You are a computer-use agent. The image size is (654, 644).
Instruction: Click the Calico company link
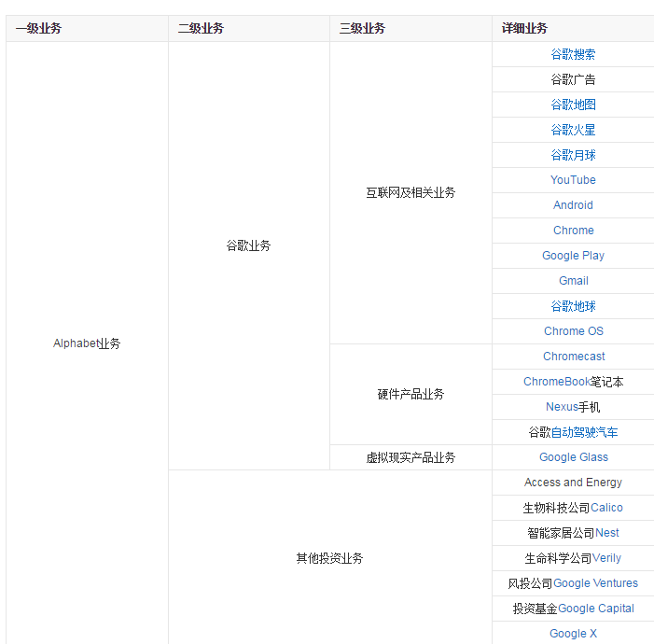click(606, 508)
